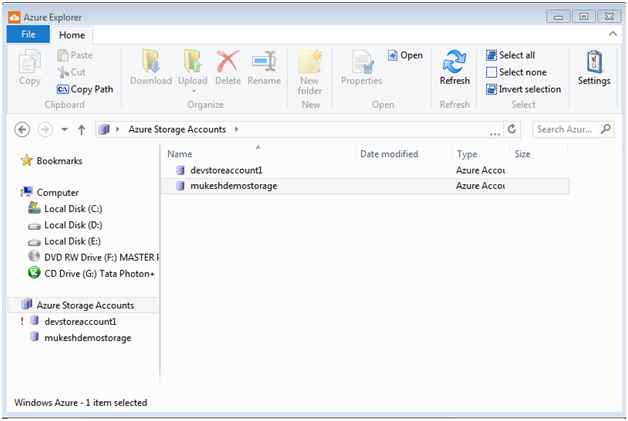Sort by the Size column header

(522, 154)
